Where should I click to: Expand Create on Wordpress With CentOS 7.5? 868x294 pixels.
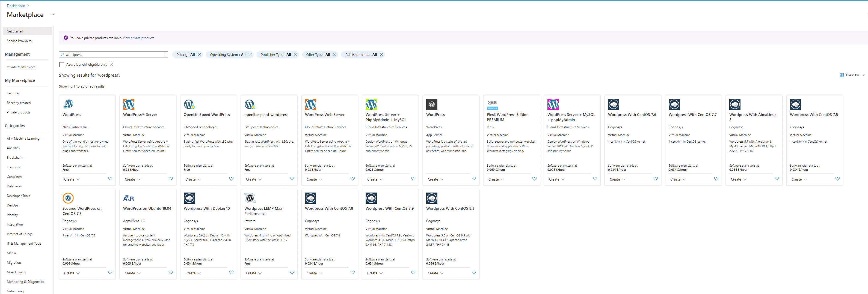click(799, 179)
